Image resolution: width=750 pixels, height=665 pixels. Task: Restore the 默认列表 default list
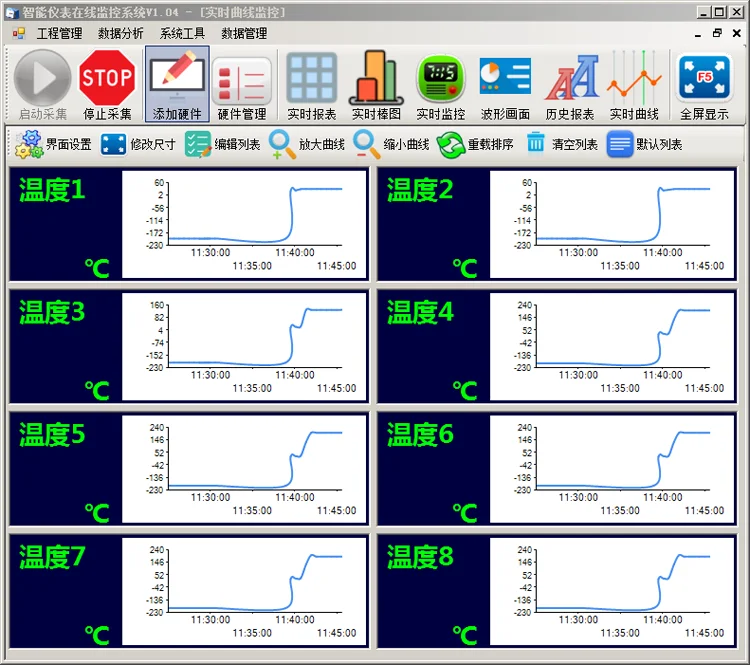click(x=645, y=144)
